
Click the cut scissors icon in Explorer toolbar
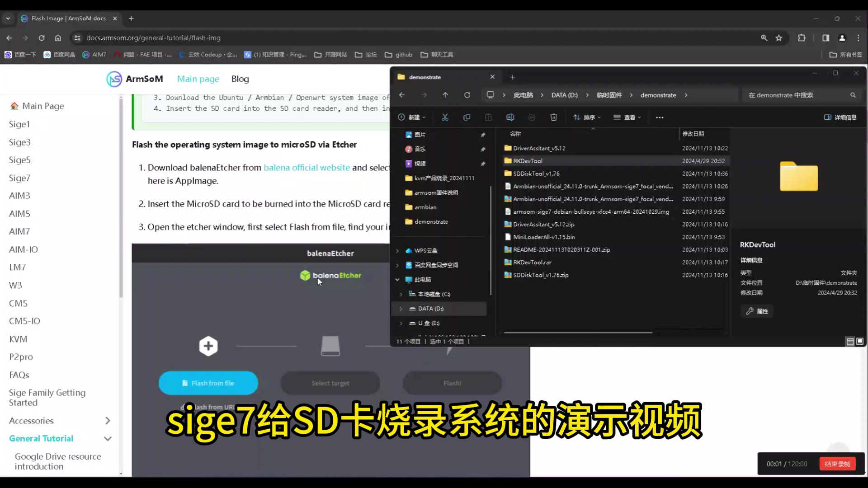(445, 117)
